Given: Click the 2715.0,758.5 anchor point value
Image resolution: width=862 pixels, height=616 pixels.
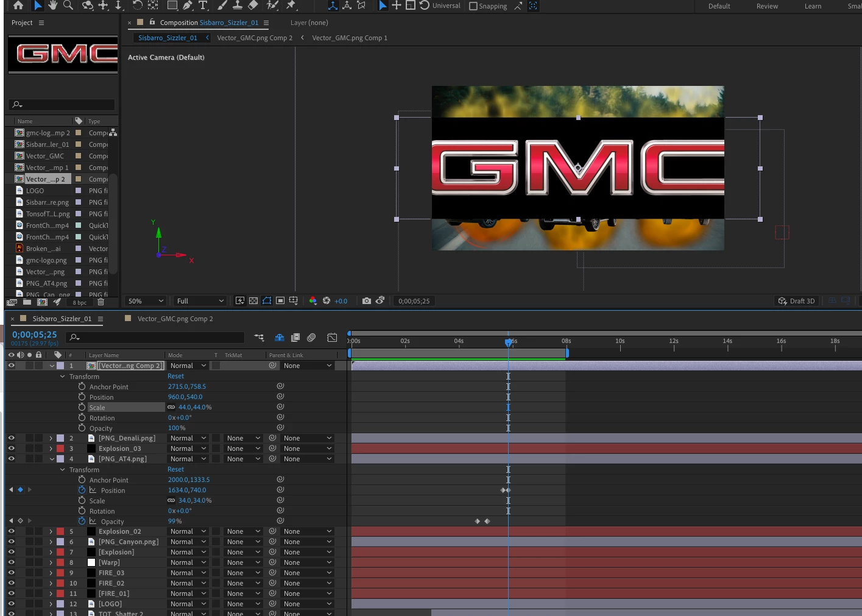Looking at the screenshot, I should pos(187,386).
